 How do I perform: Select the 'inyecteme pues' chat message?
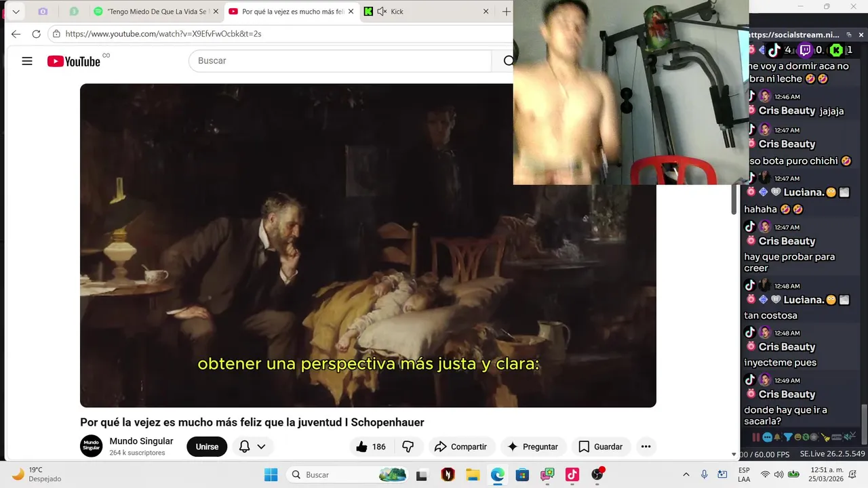pyautogui.click(x=780, y=363)
